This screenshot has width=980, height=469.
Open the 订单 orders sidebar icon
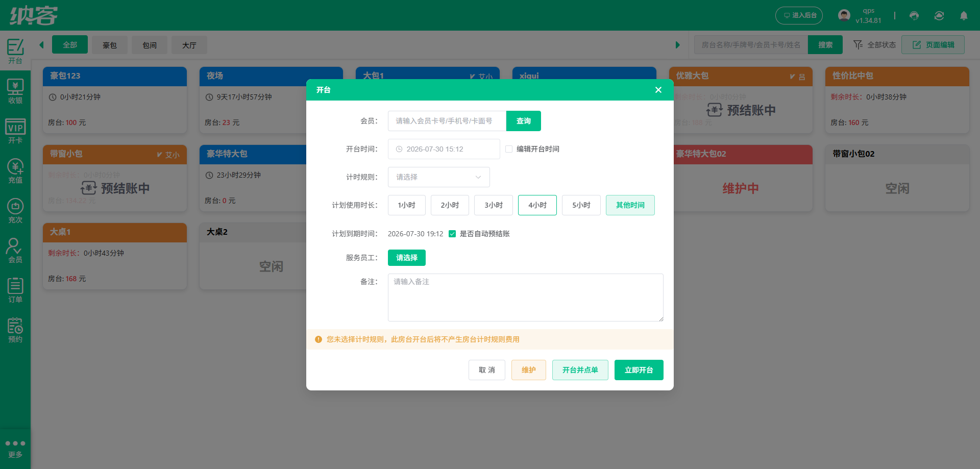(x=15, y=290)
